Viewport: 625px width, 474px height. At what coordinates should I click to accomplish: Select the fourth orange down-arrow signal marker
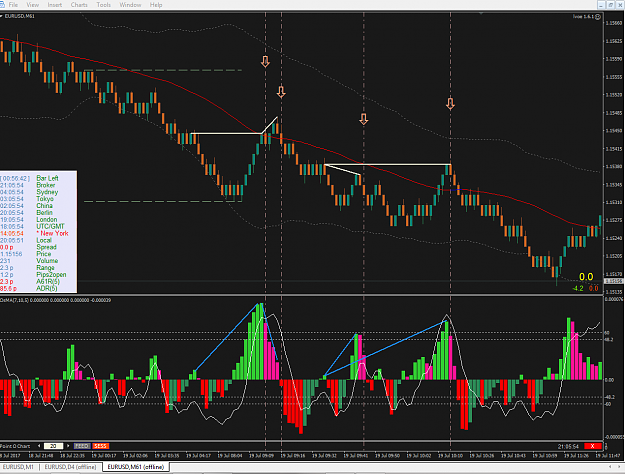[x=450, y=104]
